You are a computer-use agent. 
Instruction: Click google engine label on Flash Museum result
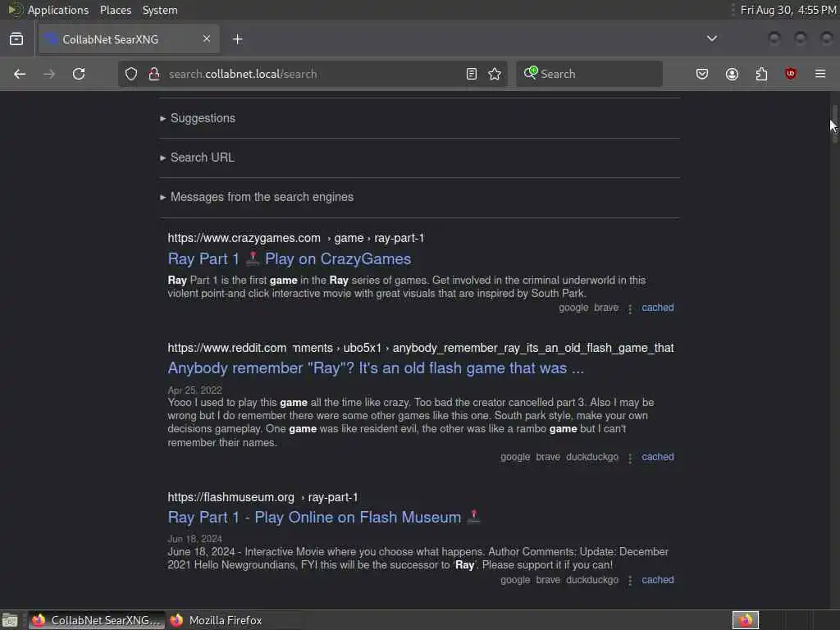pyautogui.click(x=515, y=580)
